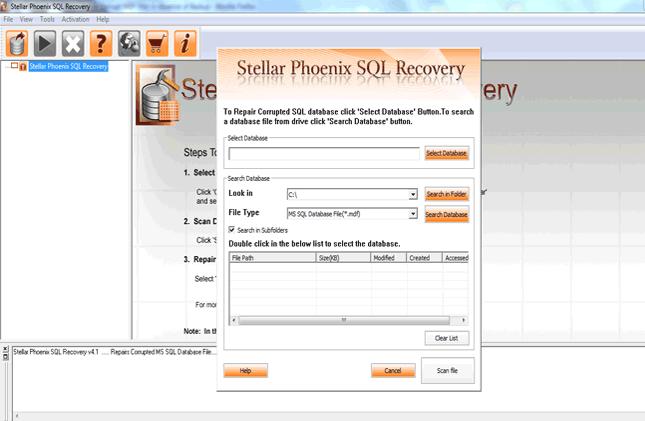Click the File Path column header
This screenshot has height=421, width=645.
[272, 258]
